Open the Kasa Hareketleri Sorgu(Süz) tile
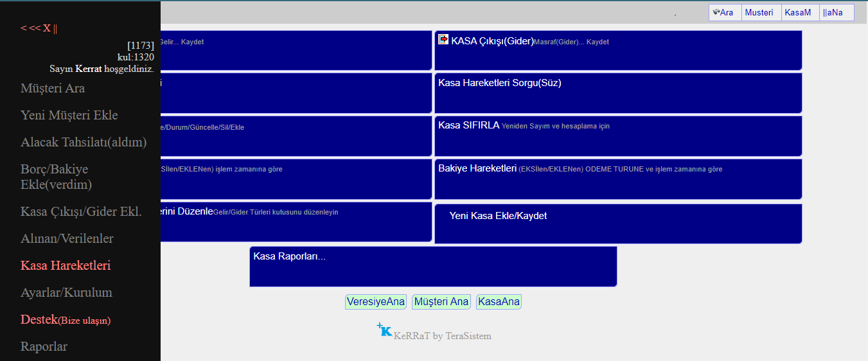868x361 pixels. pyautogui.click(x=617, y=93)
